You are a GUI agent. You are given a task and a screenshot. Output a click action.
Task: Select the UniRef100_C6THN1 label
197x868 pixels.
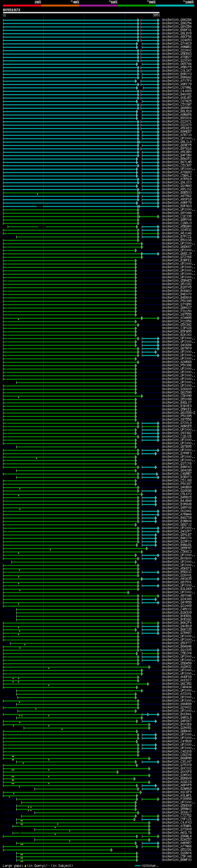pyautogui.click(x=176, y=88)
